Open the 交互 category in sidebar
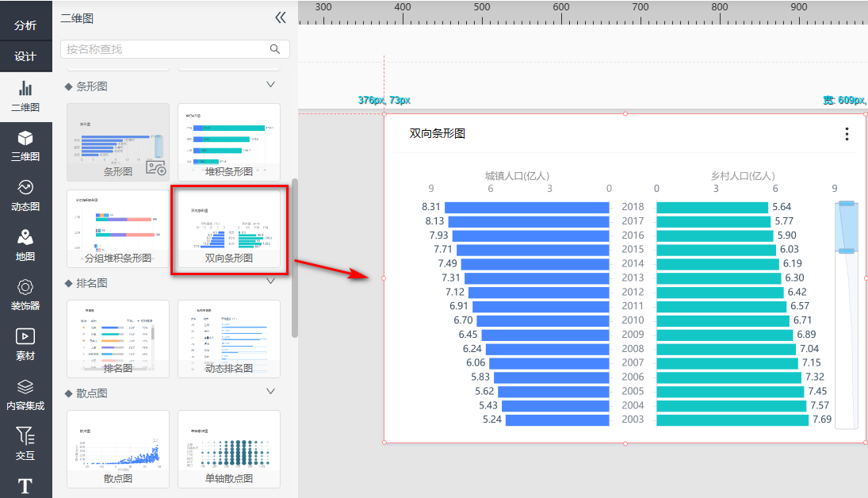 point(25,444)
